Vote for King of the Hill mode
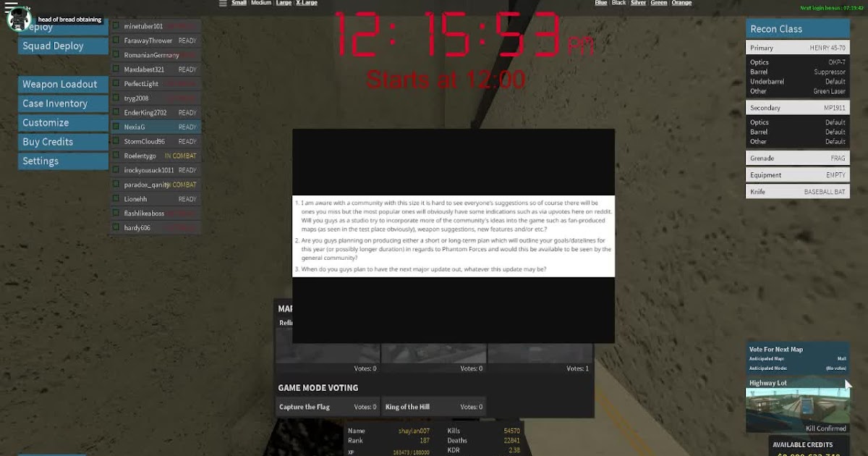The height and width of the screenshot is (456, 868). point(434,407)
